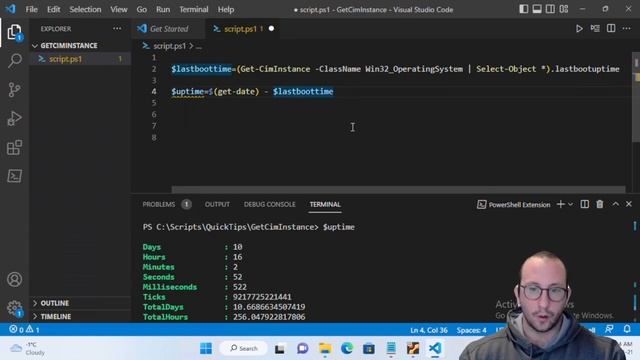The height and width of the screenshot is (360, 640).
Task: Open the new terminal launch profile dropdown
Action: (571, 204)
